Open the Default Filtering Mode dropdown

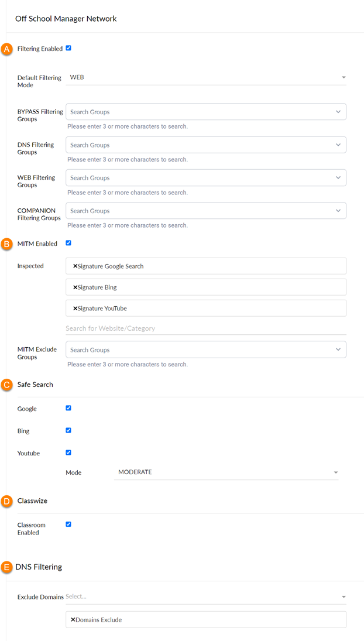point(206,77)
